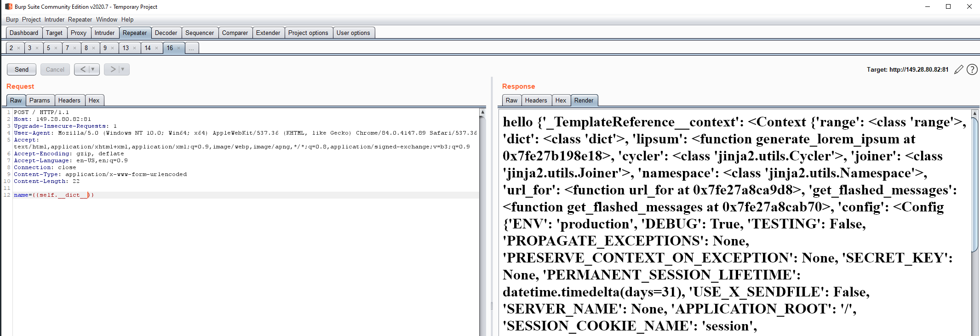Click the Send button

click(x=22, y=69)
